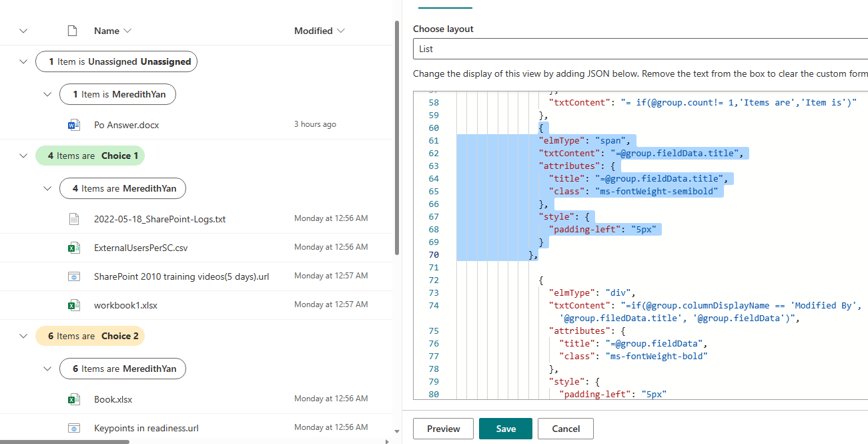Screen dimensions: 868x444
Task: Click the Excel icon beside ExternalUsersPerSC.csv
Action: click(73, 248)
